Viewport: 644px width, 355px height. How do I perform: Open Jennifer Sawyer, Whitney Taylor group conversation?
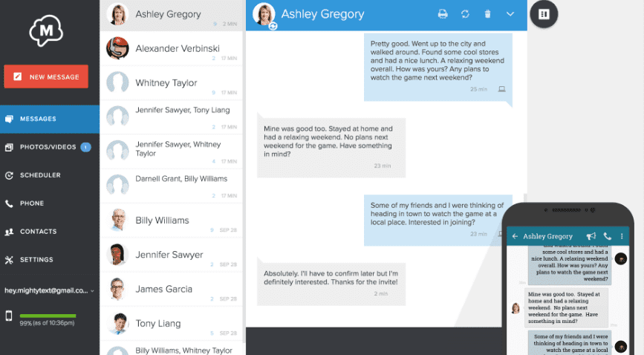[172, 152]
